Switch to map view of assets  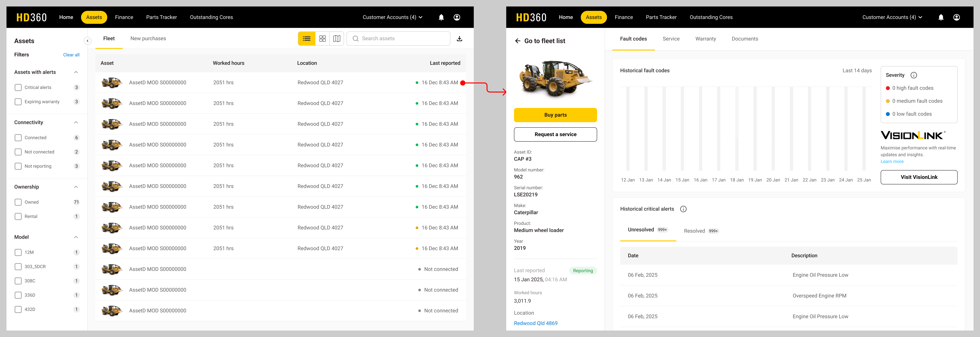click(337, 39)
